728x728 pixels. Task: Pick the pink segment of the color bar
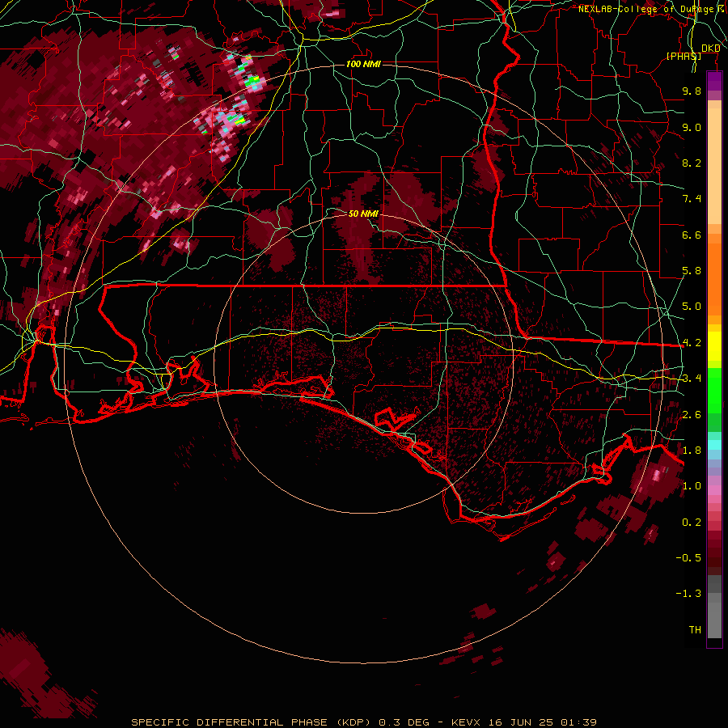point(714,490)
